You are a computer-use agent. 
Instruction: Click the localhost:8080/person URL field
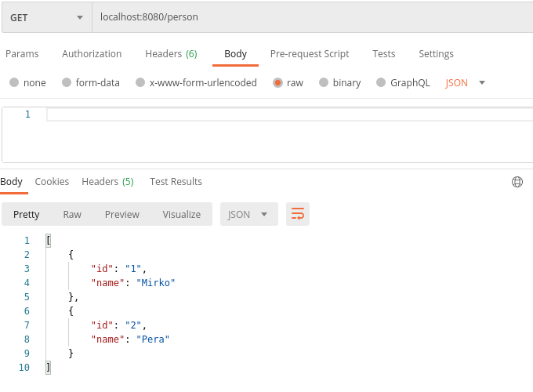pos(313,17)
